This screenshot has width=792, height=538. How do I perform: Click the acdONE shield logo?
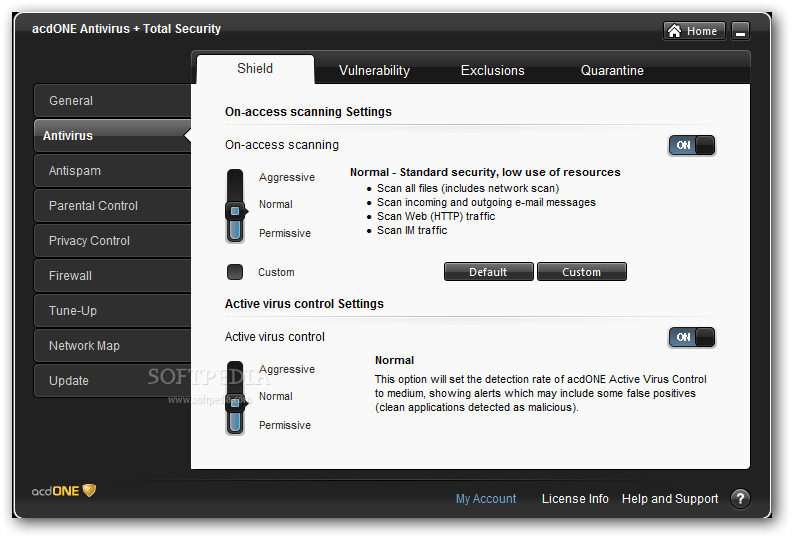[x=89, y=490]
